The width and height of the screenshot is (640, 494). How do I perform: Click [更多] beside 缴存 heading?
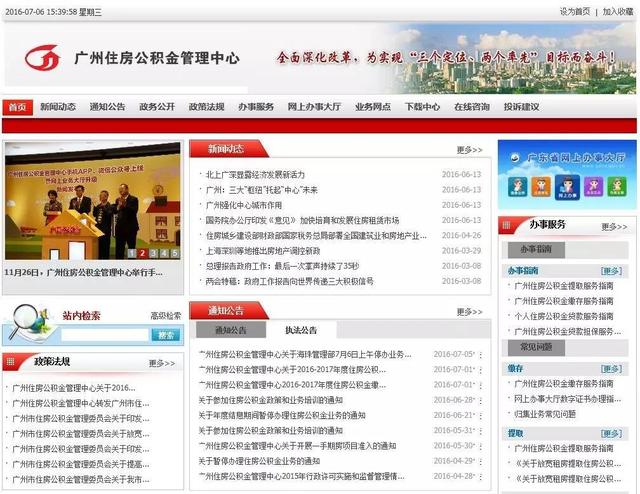pyautogui.click(x=611, y=369)
